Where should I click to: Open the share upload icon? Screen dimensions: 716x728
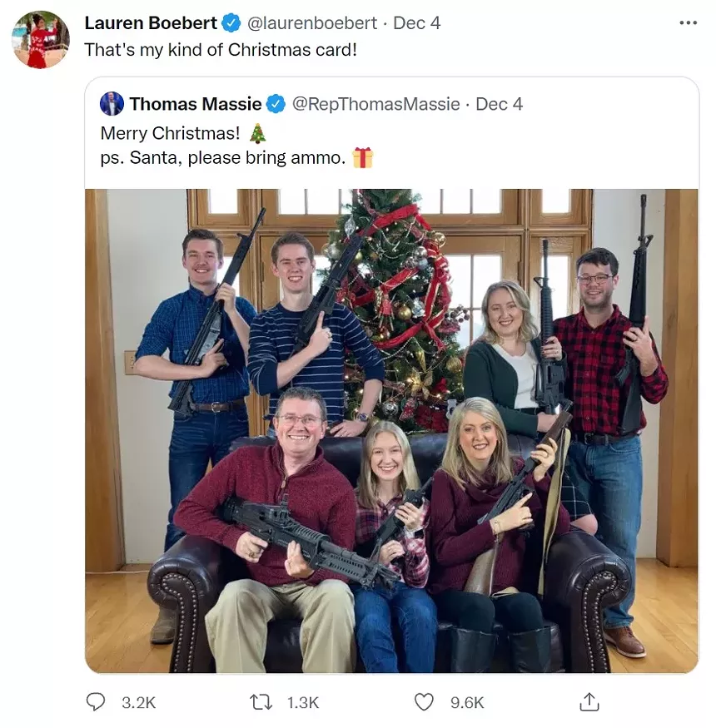pyautogui.click(x=589, y=701)
